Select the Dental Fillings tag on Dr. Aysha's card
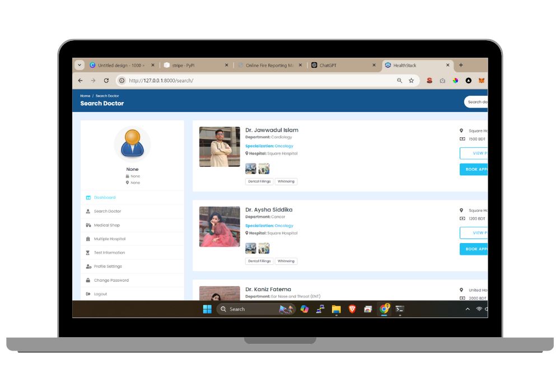 click(258, 261)
